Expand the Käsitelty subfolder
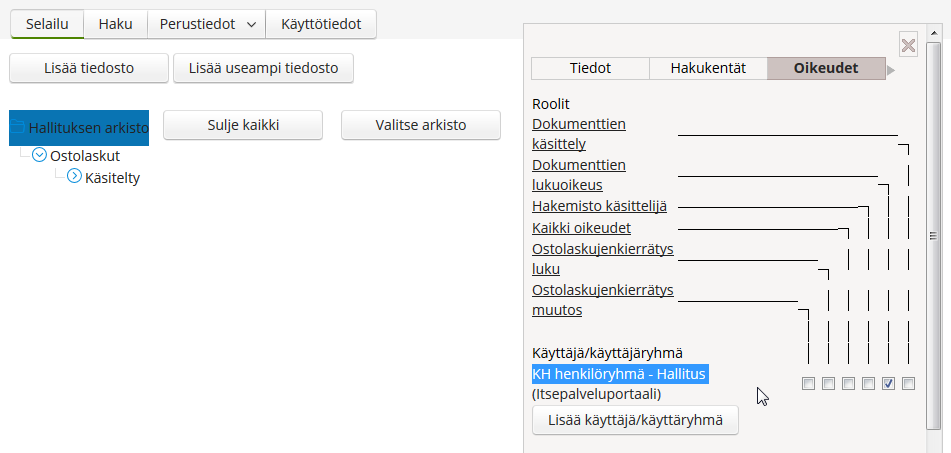This screenshot has width=951, height=453. tap(74, 177)
